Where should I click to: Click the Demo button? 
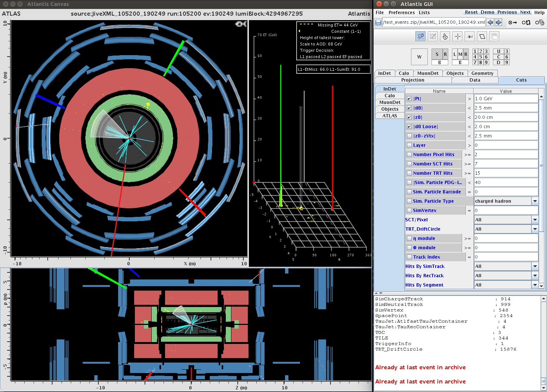[487, 12]
